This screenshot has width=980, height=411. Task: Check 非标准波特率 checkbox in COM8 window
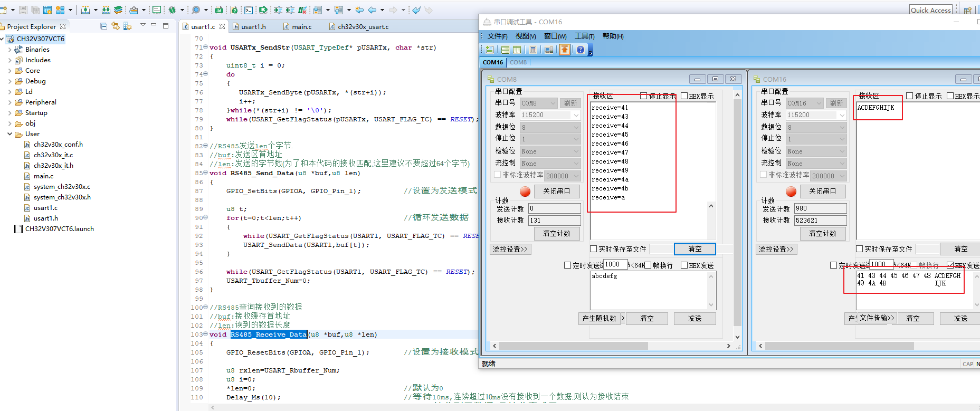tap(497, 175)
